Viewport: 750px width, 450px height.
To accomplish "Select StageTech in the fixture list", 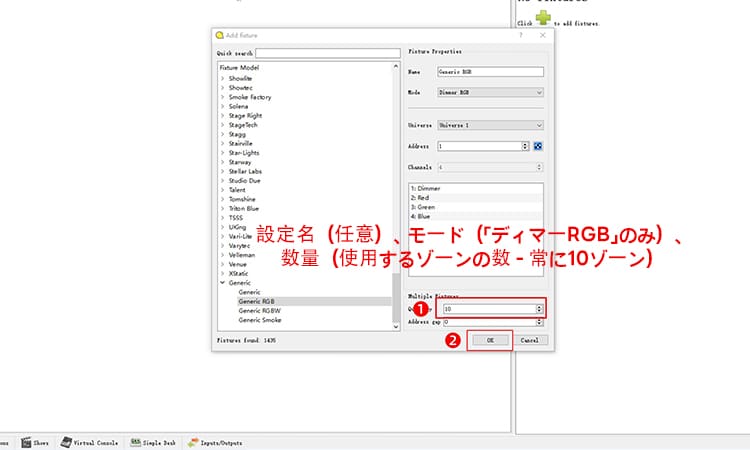I will click(243, 125).
